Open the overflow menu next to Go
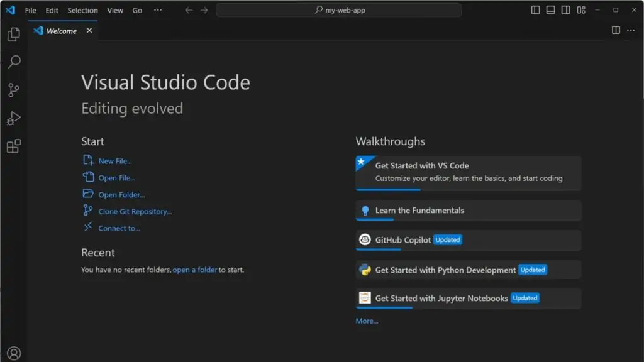This screenshot has height=362, width=644. [x=158, y=10]
